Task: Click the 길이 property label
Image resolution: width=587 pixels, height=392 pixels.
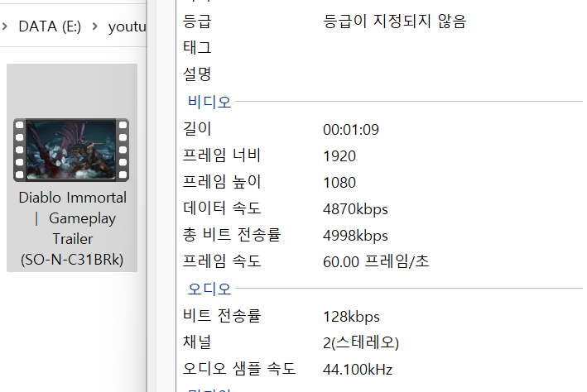Action: tap(197, 129)
